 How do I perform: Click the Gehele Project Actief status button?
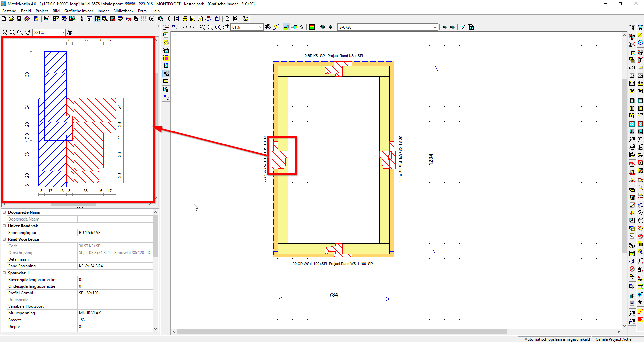pos(614,339)
